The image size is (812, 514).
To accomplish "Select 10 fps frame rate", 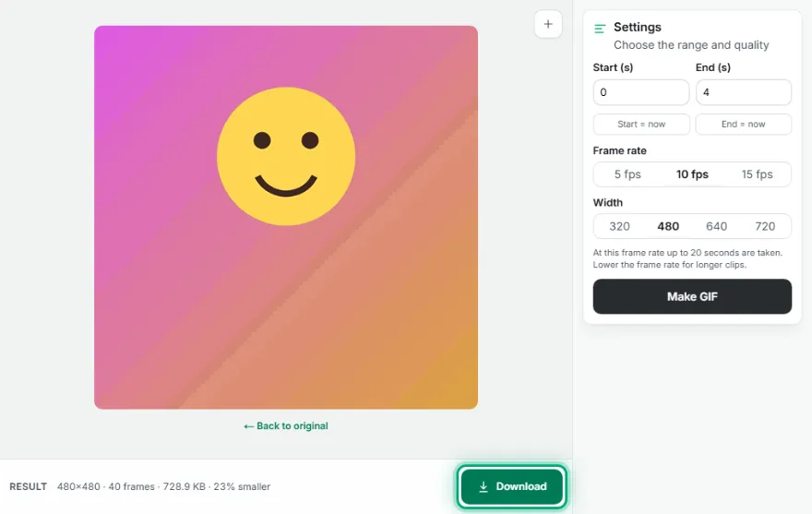I will coord(692,174).
